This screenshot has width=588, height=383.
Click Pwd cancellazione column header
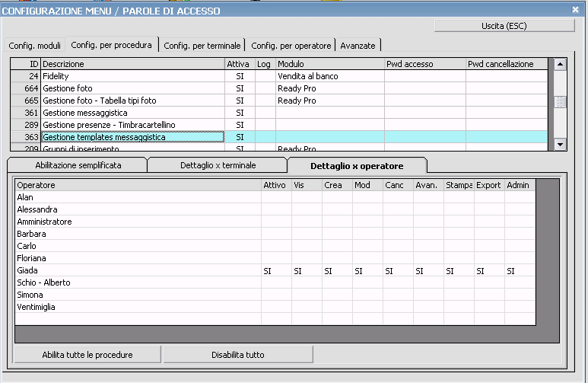pyautogui.click(x=507, y=64)
